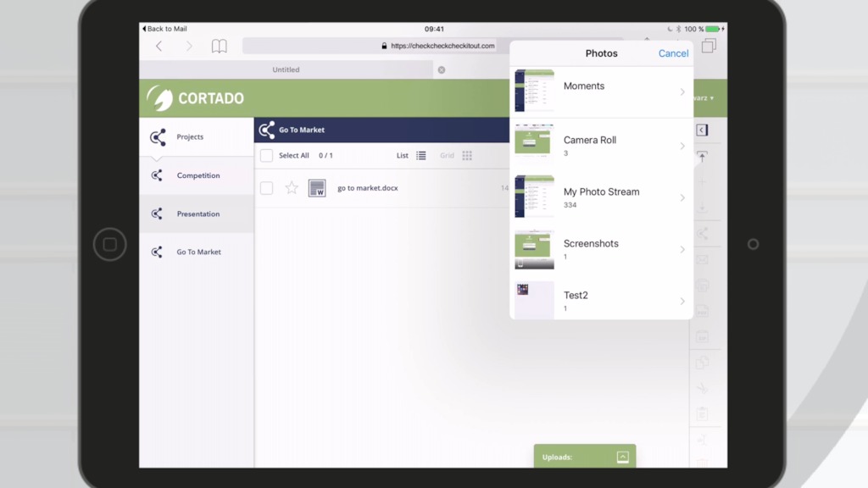
Task: Click the Moments album name
Action: point(584,86)
